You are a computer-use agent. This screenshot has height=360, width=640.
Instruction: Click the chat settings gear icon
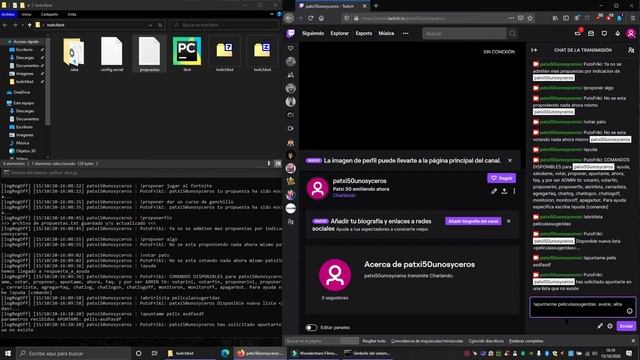[x=610, y=326]
